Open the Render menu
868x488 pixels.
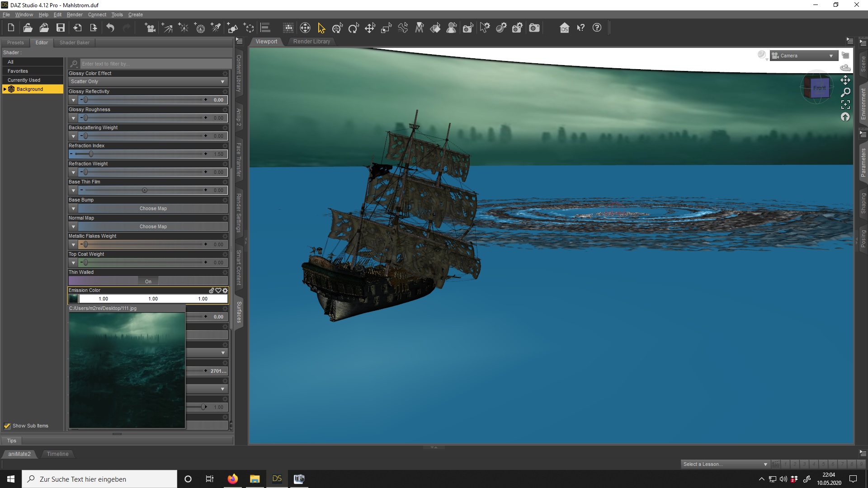click(x=75, y=14)
